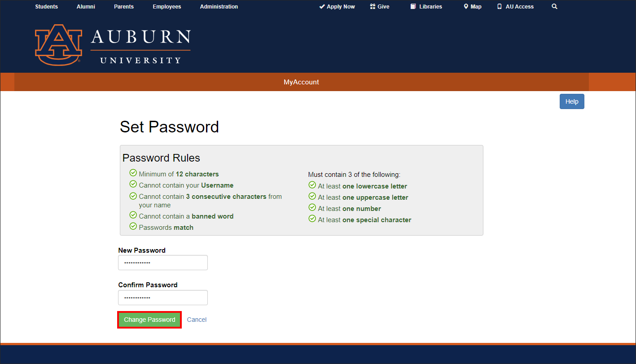636x364 pixels.
Task: Open the Administration menu
Action: (x=219, y=6)
